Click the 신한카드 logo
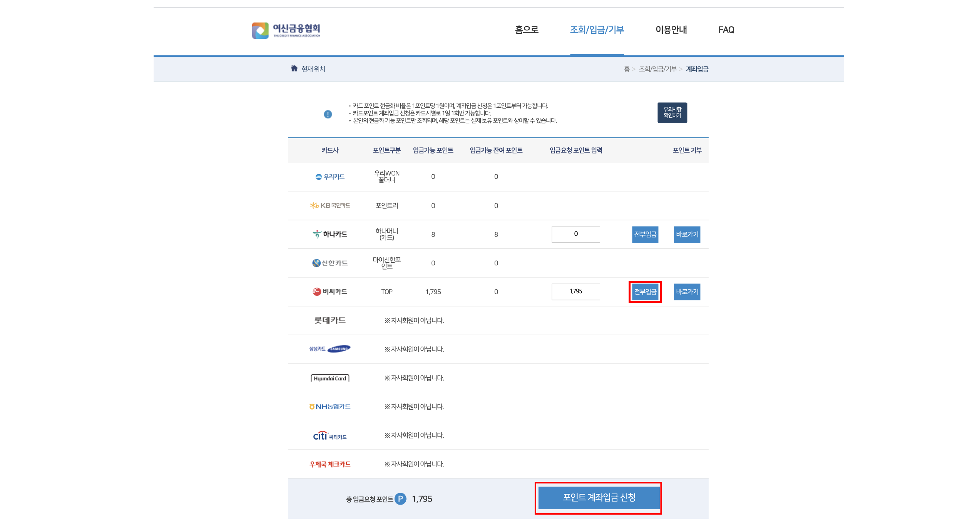Screen dimensions: 980x525 click(x=330, y=263)
